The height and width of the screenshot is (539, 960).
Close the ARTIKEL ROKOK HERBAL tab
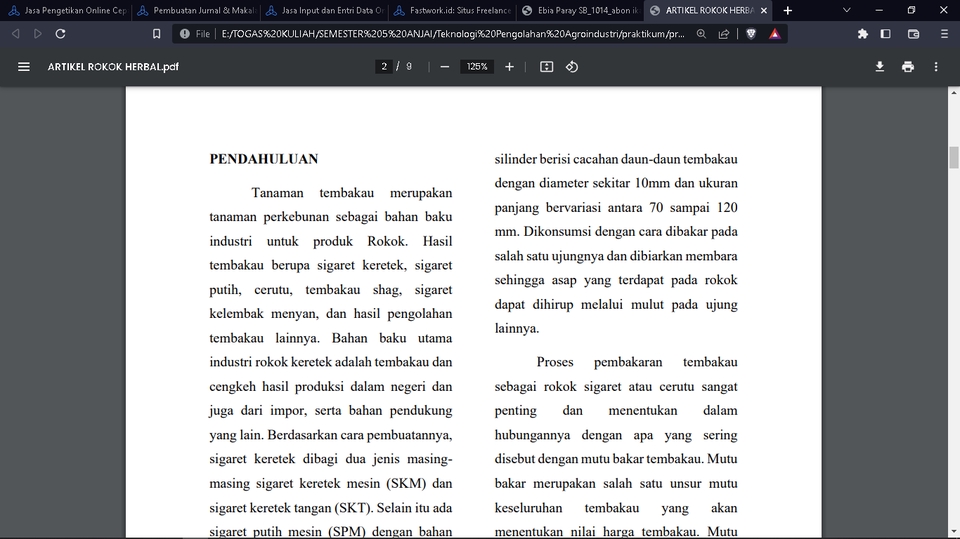coord(764,10)
